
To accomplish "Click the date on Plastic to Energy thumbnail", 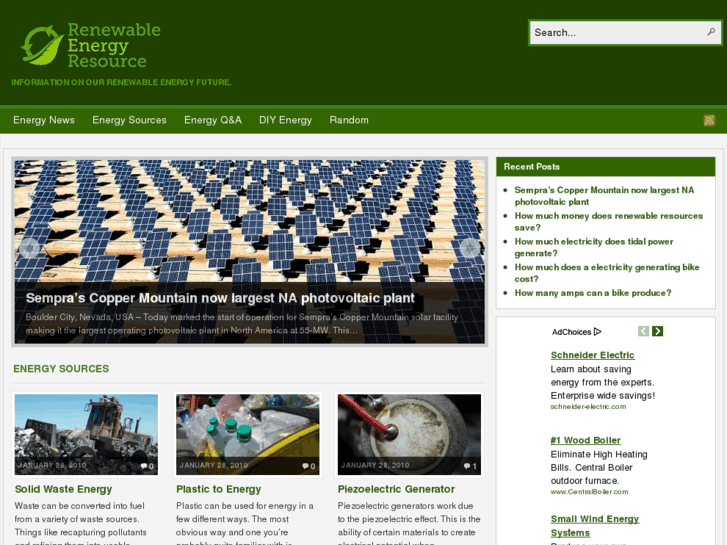I will pos(214,465).
